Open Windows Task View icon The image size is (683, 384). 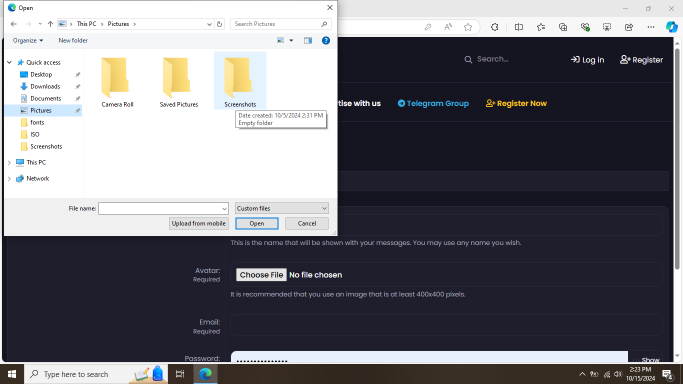180,374
